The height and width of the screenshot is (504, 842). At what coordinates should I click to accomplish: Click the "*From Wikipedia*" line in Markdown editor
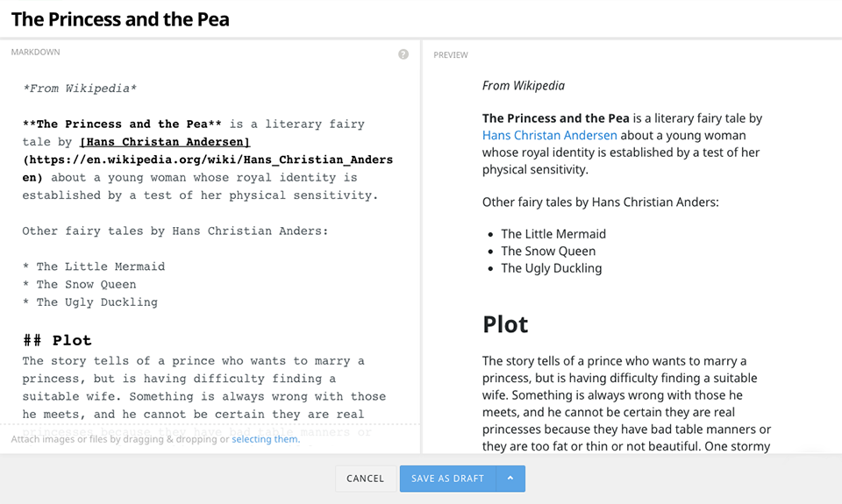(80, 89)
